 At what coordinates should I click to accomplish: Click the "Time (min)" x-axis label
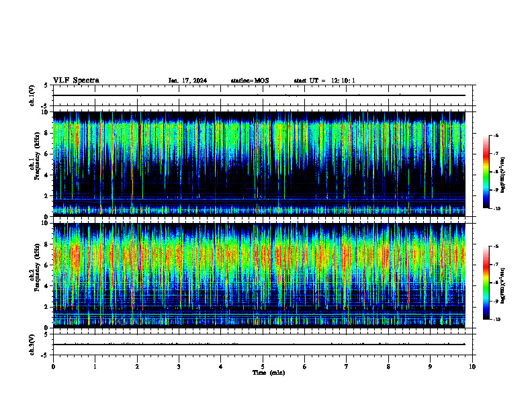(269, 373)
